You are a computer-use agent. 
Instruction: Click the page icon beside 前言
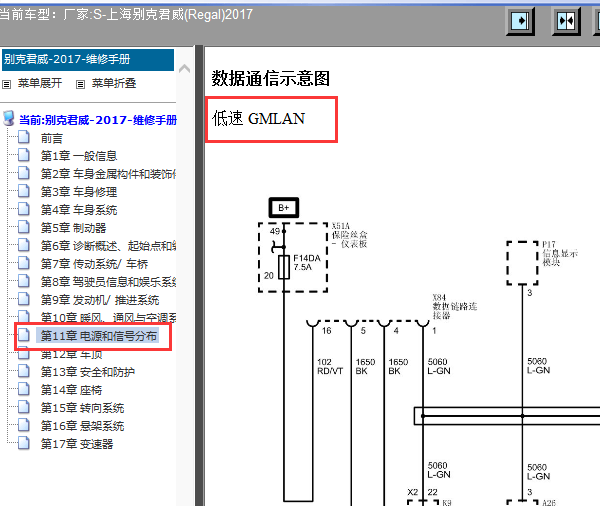pos(24,137)
